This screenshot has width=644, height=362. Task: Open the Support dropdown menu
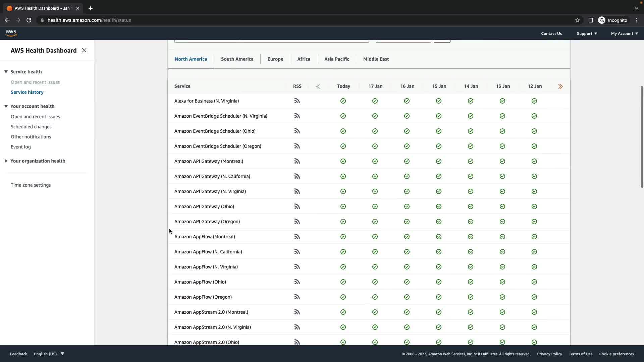[587, 34]
